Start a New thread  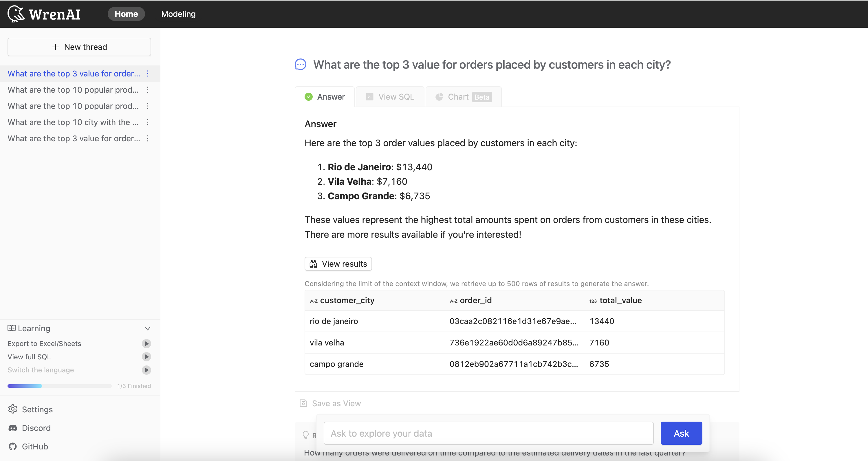(x=79, y=47)
